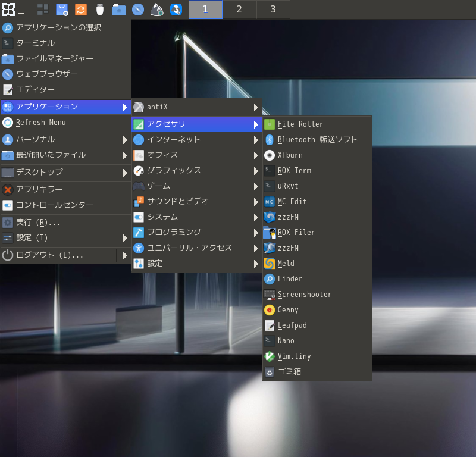This screenshot has width=476, height=457.
Task: Open Bluetooth 転送ソフト entry
Action: coord(317,140)
